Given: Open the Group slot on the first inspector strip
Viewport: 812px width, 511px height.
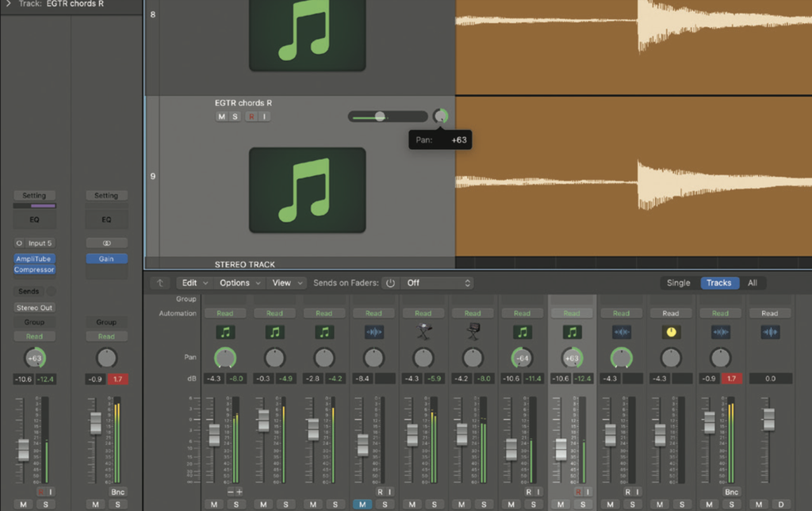Looking at the screenshot, I should [35, 322].
